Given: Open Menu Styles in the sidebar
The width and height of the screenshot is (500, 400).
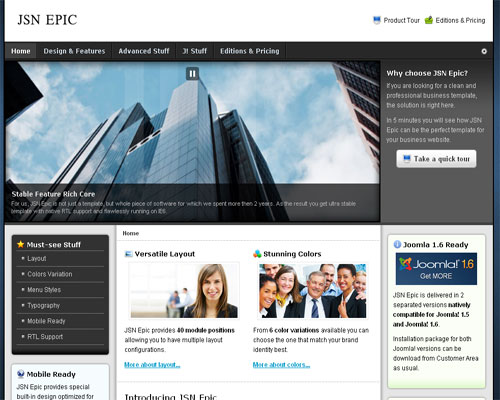Looking at the screenshot, I should click(x=44, y=290).
